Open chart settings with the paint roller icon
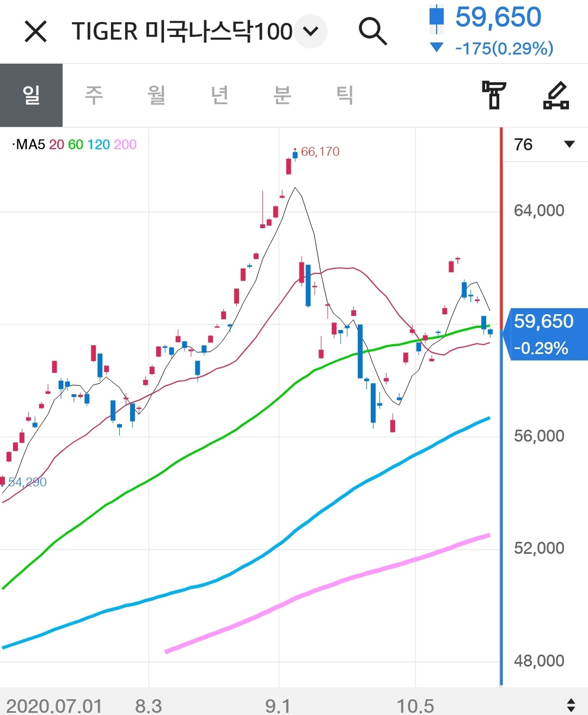 (x=494, y=95)
